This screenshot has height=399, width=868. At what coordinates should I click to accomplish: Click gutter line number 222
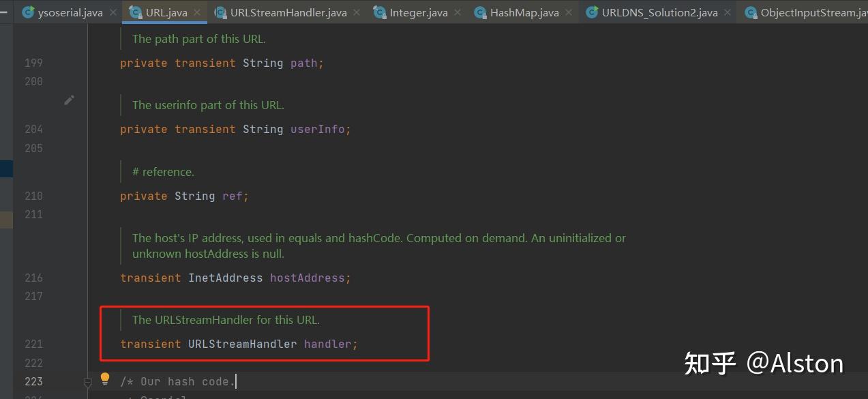coord(33,363)
